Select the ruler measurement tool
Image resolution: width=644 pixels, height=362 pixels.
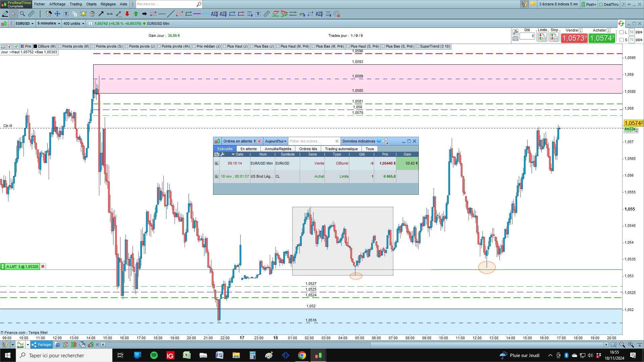click(31, 14)
